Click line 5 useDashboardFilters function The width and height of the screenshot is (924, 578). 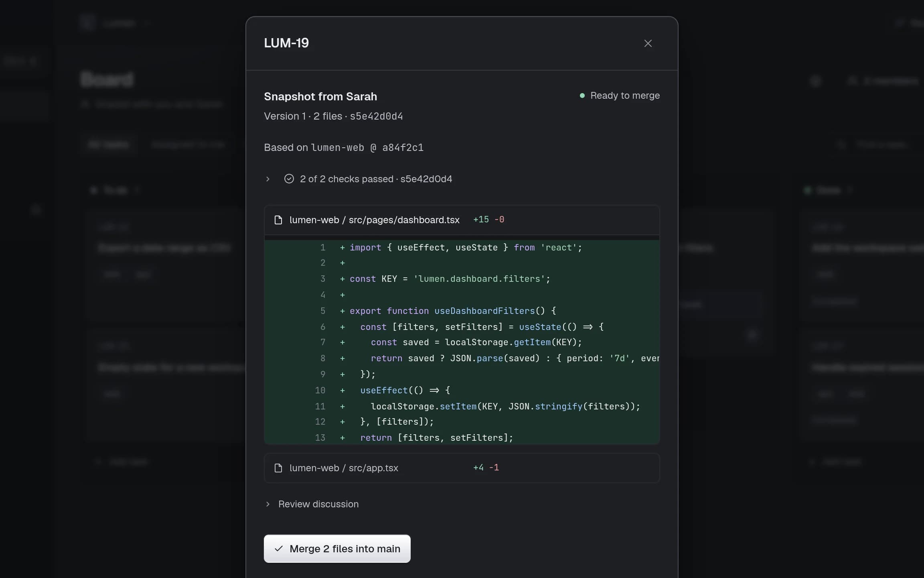pos(452,311)
